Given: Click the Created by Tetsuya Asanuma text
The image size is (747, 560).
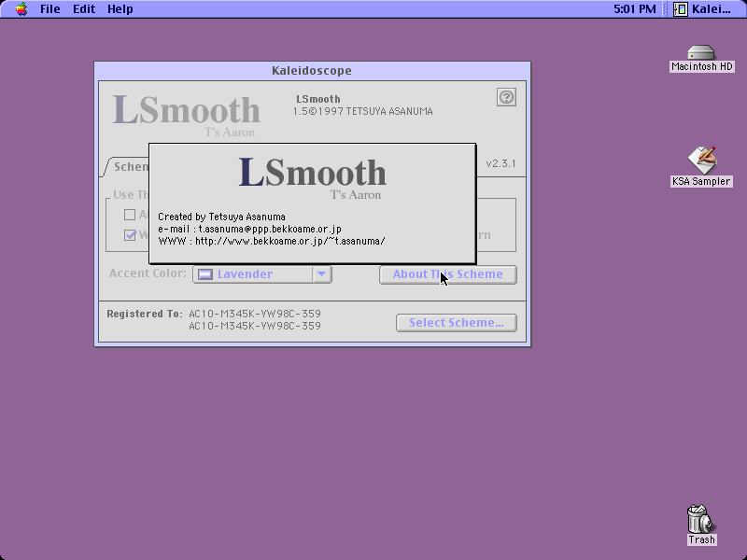Looking at the screenshot, I should 221,217.
